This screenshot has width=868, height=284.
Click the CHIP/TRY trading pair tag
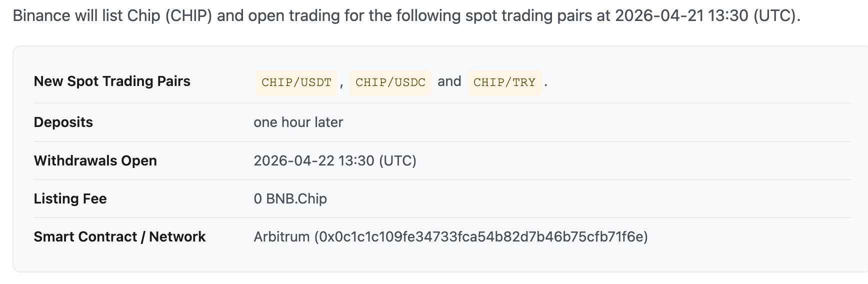(x=504, y=82)
